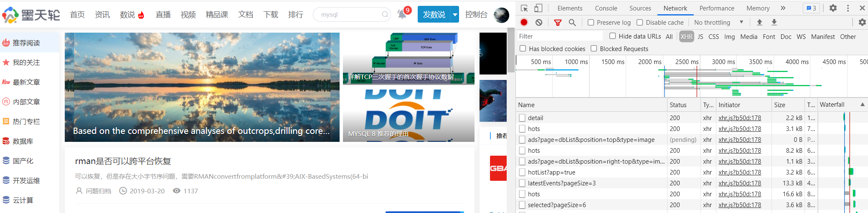Sort requests by Status column header

tap(684, 105)
